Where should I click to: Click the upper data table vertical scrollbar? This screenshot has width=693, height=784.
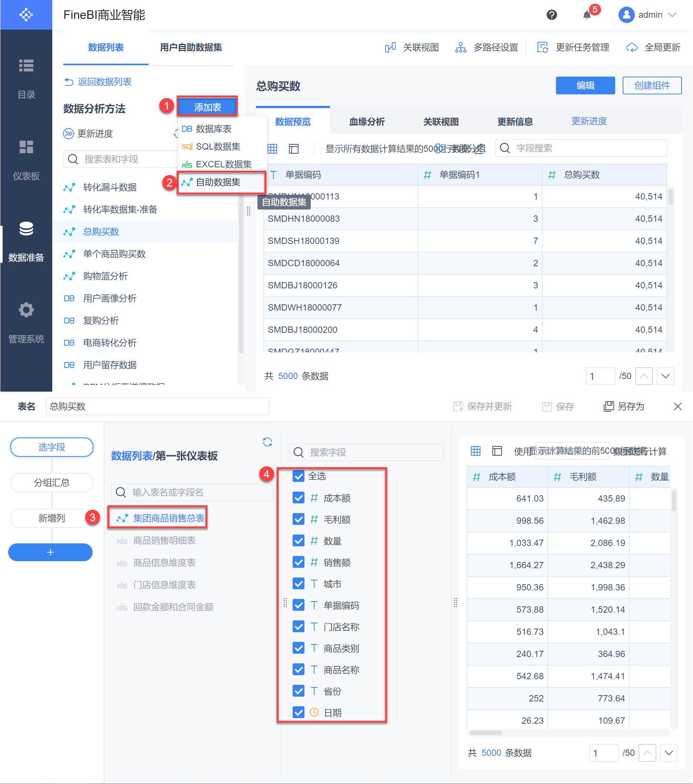tap(670, 196)
